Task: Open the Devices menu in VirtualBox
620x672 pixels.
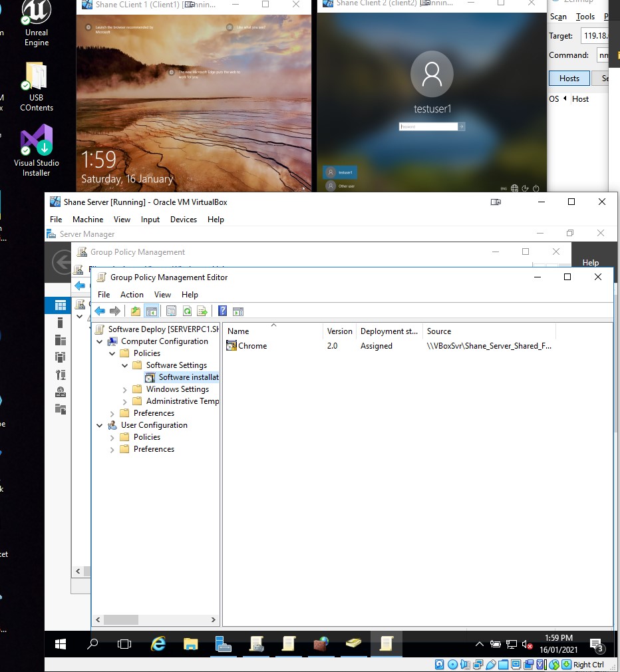Action: [x=184, y=220]
